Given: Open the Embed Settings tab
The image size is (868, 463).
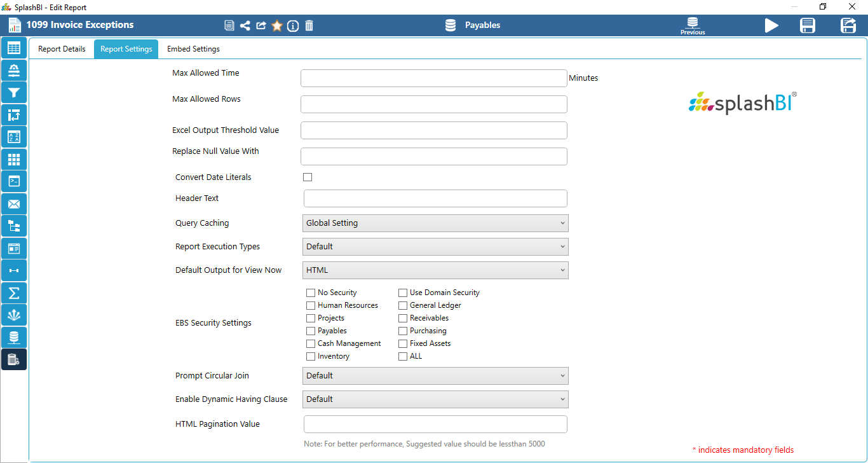Looking at the screenshot, I should pos(193,49).
